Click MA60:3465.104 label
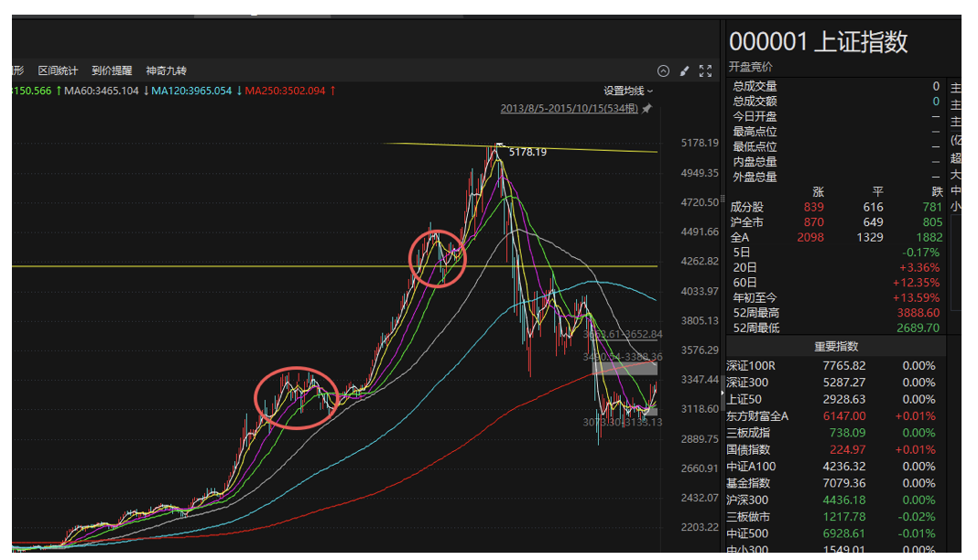This screenshot has height=560, width=978. pos(101,91)
